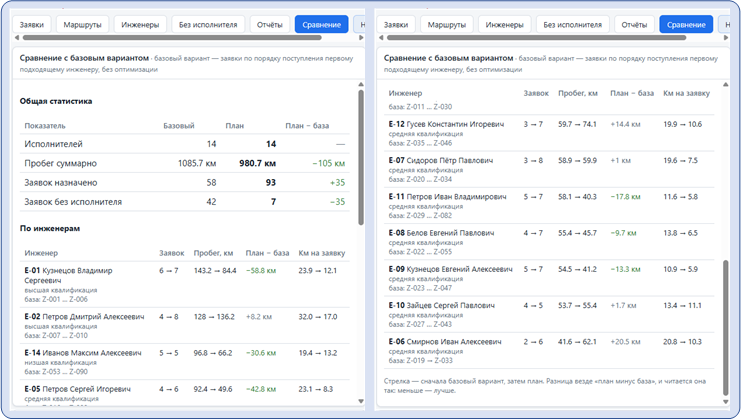This screenshot has height=419, width=741.
Task: Click up arrow of right vertical scrollbar
Action: coord(726,84)
